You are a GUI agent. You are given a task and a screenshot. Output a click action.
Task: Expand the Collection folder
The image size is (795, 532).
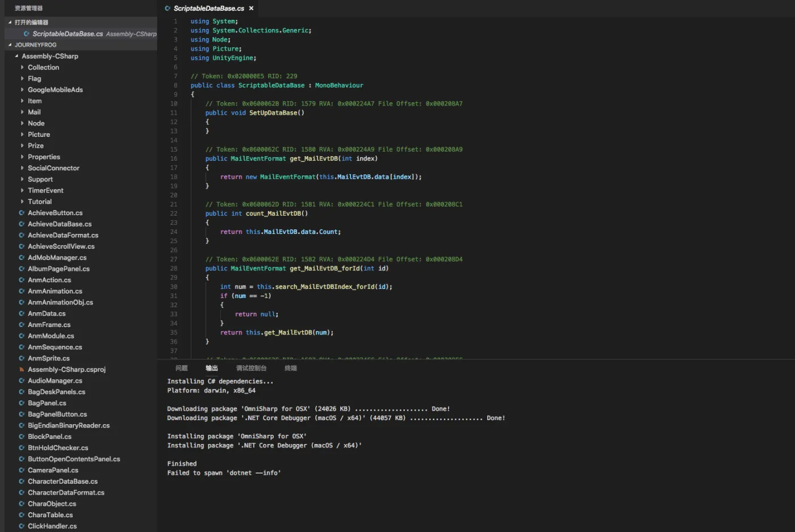point(22,68)
